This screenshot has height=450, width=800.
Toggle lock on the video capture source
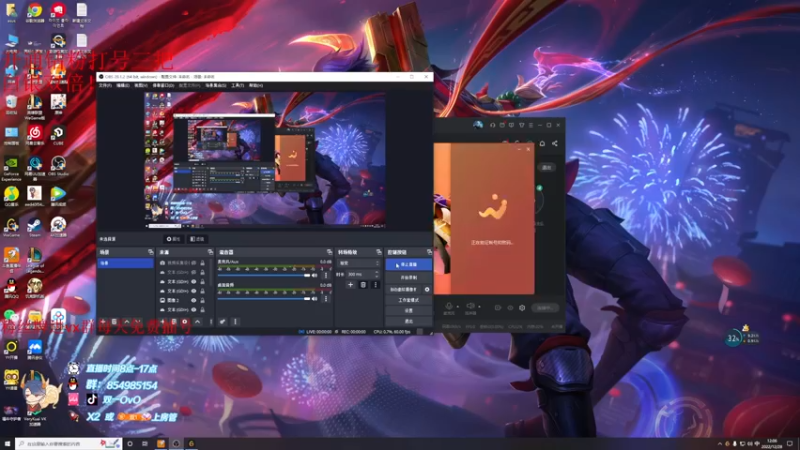(203, 263)
